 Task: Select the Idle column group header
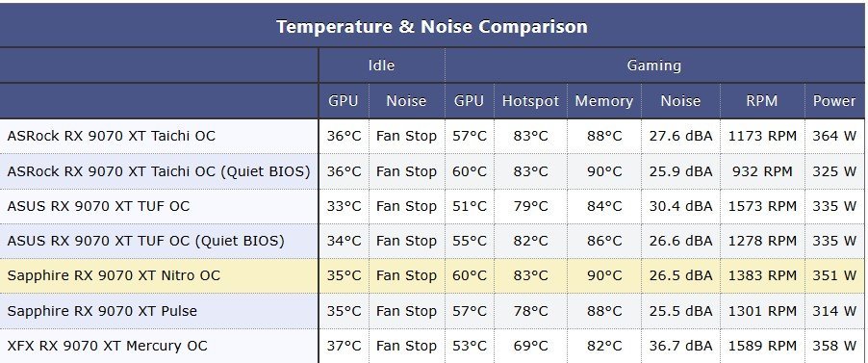[x=381, y=65]
